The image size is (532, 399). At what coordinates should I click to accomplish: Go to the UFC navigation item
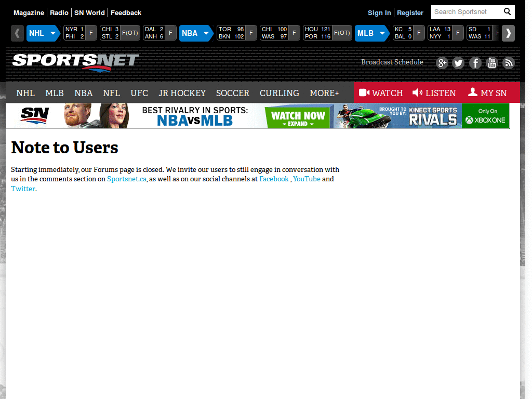(139, 93)
